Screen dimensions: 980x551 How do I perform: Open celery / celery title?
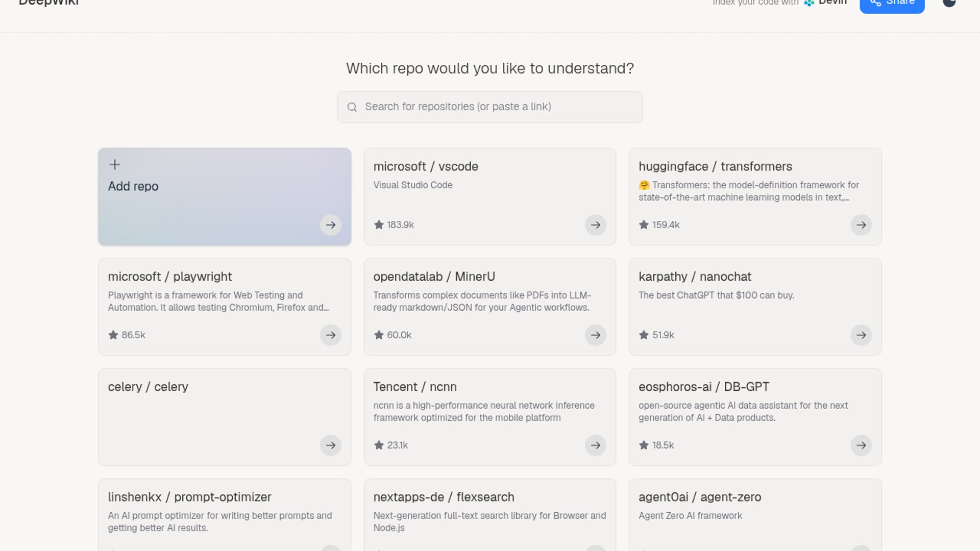point(148,387)
